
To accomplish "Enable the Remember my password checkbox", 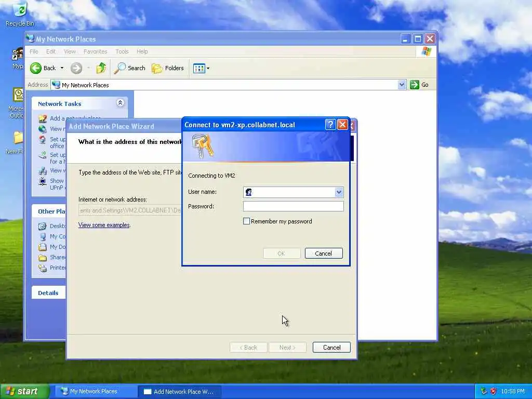I will [247, 221].
